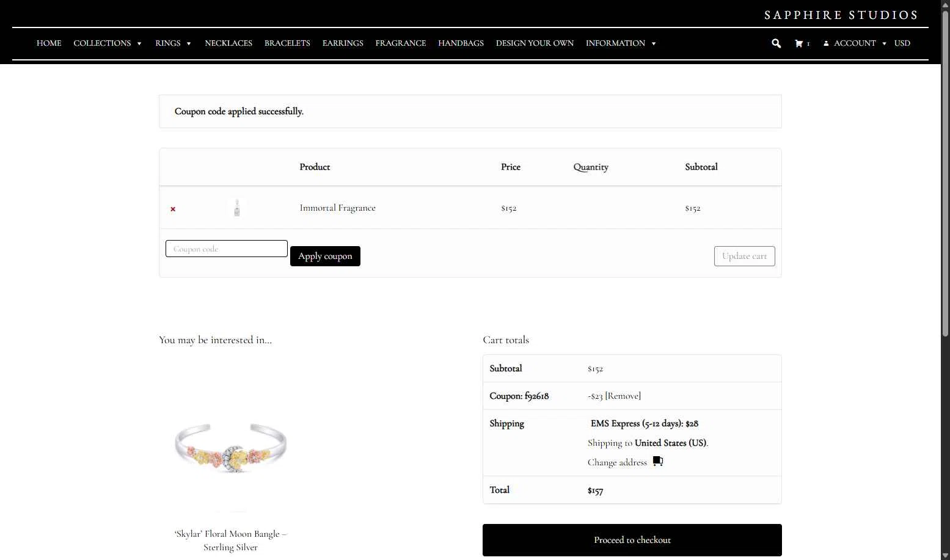Focus the Coupon code input field
The width and height of the screenshot is (950, 560).
click(227, 249)
